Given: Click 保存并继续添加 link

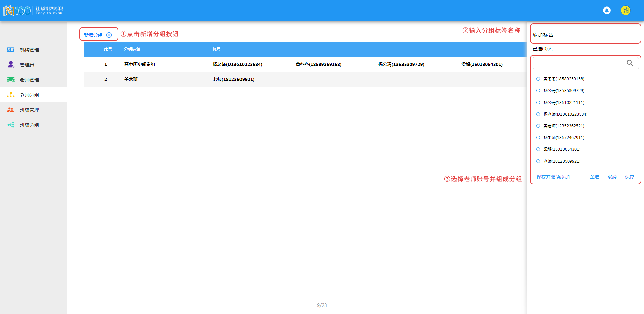Looking at the screenshot, I should click(x=553, y=177).
